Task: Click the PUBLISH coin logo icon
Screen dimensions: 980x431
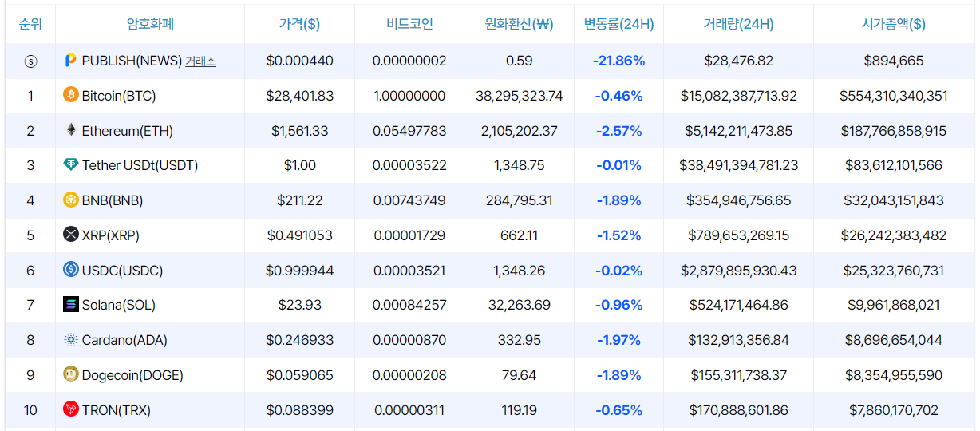Action: click(71, 61)
